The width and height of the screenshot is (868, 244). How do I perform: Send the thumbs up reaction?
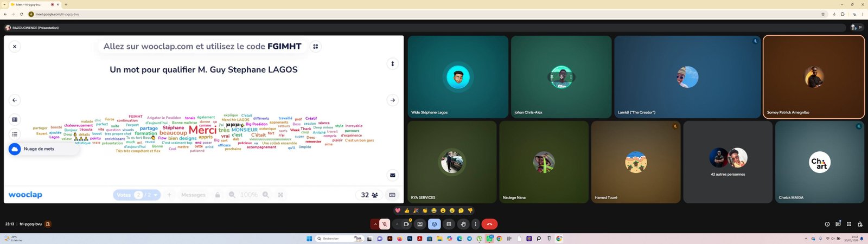pos(407,210)
